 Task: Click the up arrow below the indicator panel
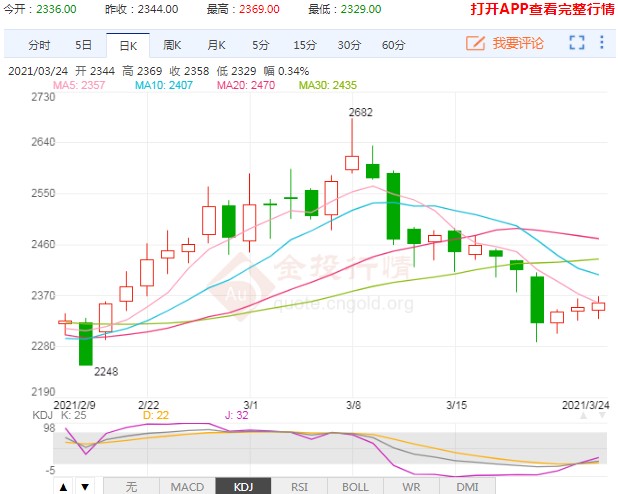[63, 487]
